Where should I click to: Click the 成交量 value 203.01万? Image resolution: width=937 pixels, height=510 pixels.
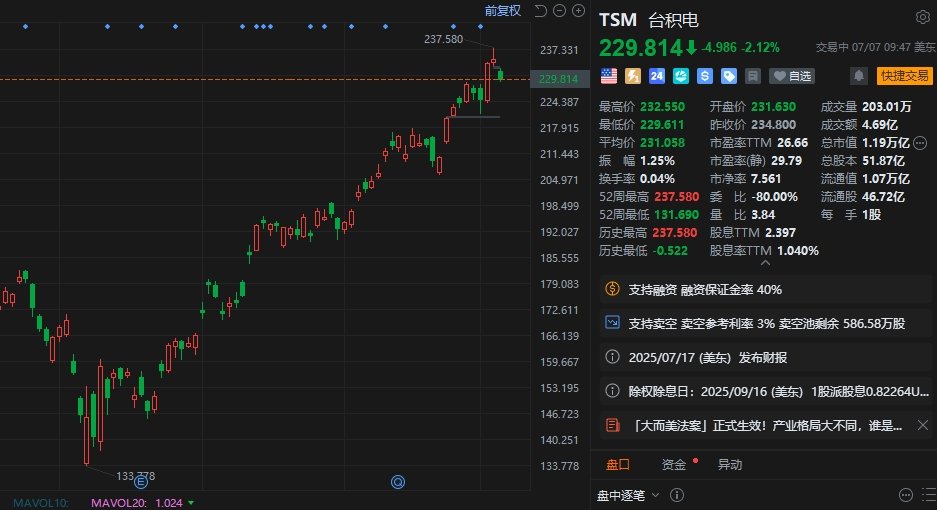point(887,107)
